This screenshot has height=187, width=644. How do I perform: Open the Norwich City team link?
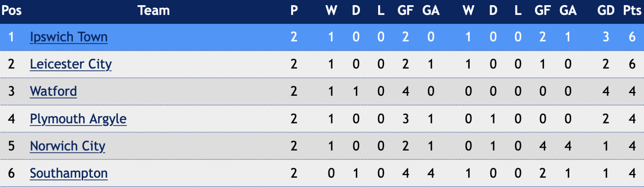(x=68, y=146)
